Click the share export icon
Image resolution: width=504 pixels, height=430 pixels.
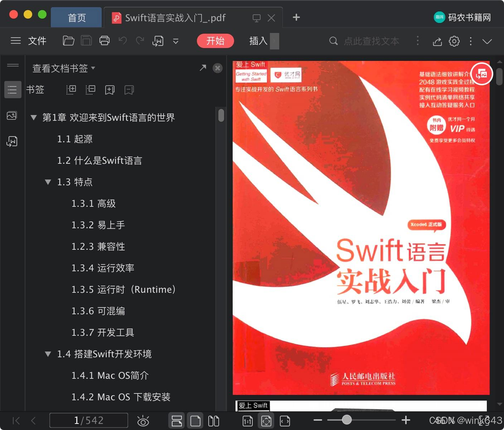pos(437,41)
